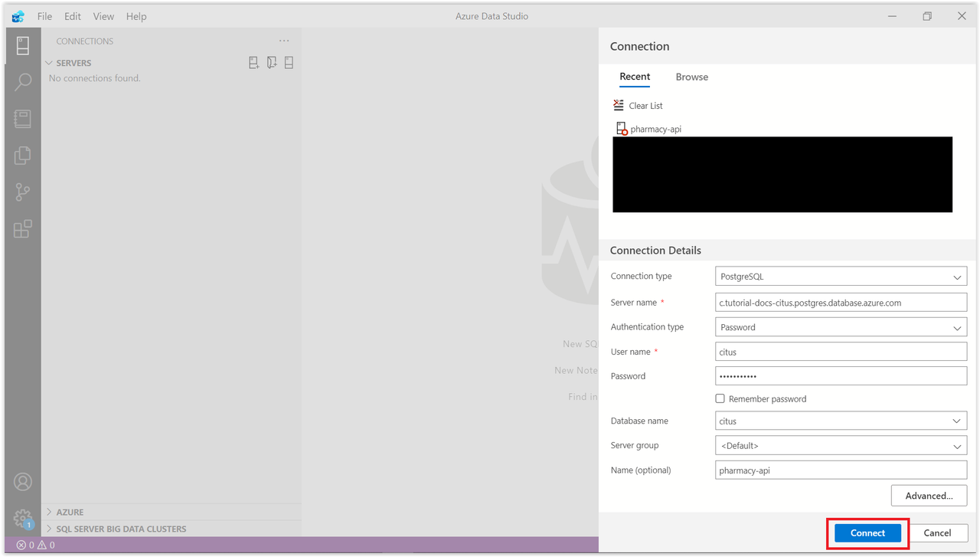
Task: Click the Clear List icon
Action: pyautogui.click(x=619, y=105)
